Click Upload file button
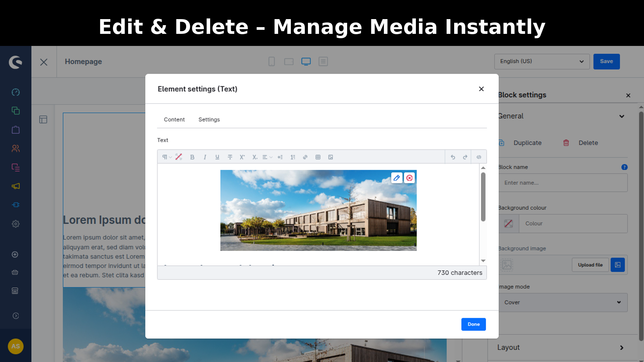 coord(590,265)
